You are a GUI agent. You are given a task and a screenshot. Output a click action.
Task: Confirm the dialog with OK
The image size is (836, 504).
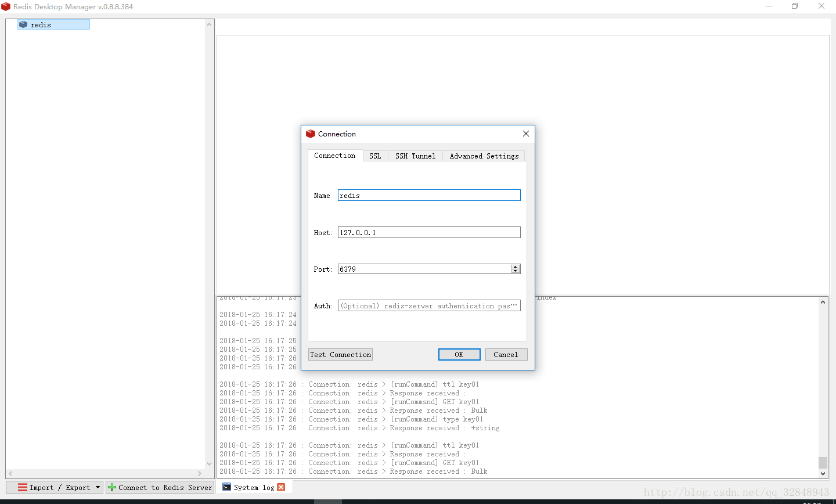coord(459,354)
